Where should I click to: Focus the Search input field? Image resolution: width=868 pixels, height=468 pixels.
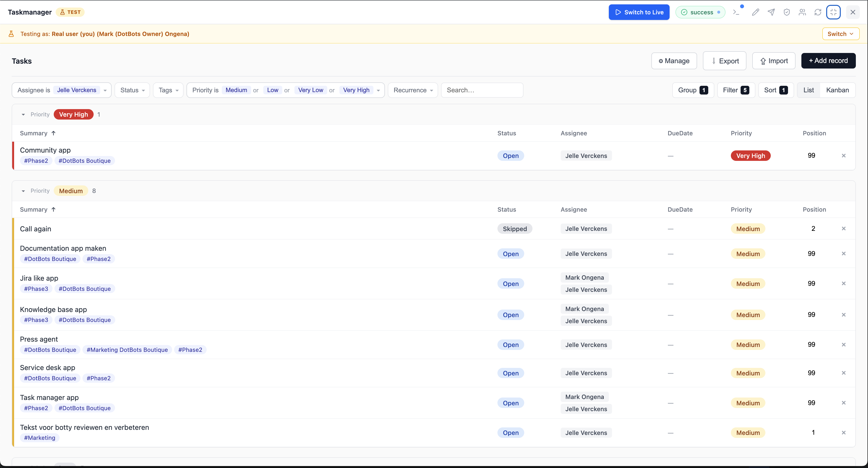pyautogui.click(x=482, y=90)
